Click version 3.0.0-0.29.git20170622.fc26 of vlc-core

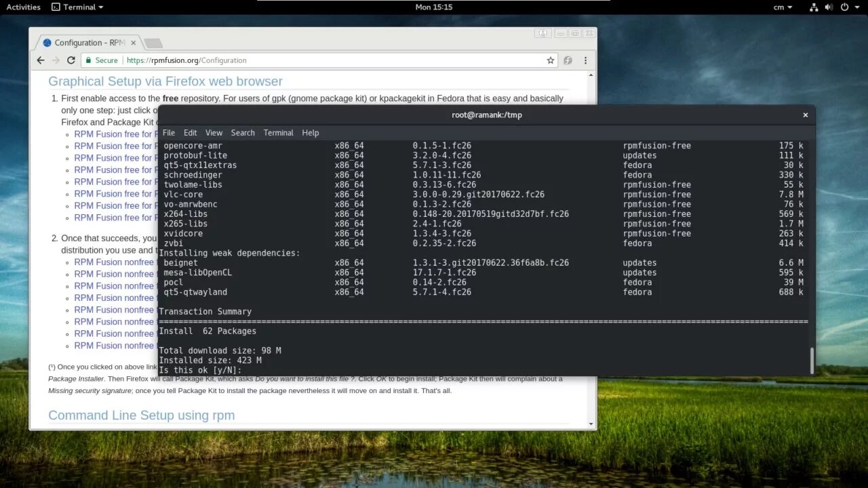[x=478, y=195]
